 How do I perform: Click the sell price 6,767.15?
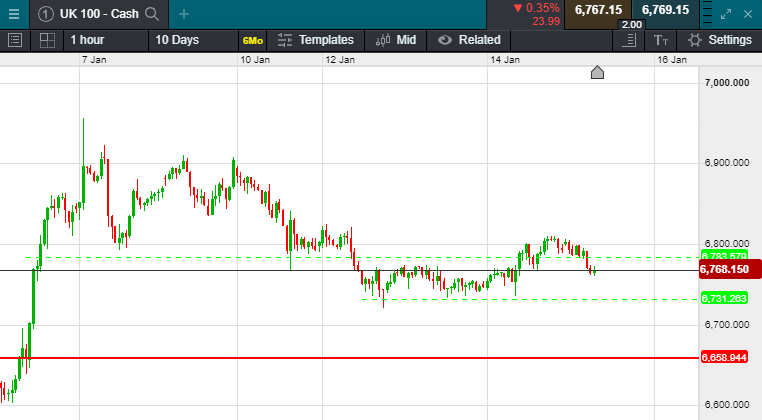pyautogui.click(x=598, y=10)
